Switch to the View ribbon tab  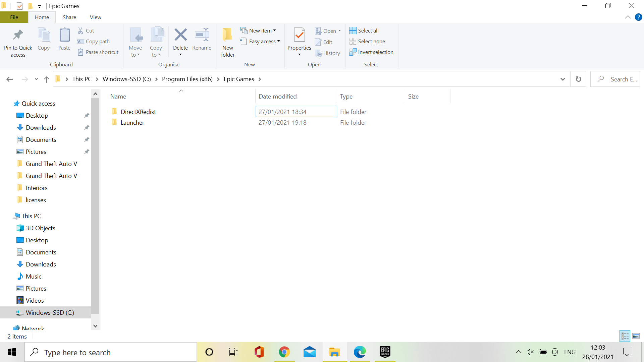(x=95, y=17)
